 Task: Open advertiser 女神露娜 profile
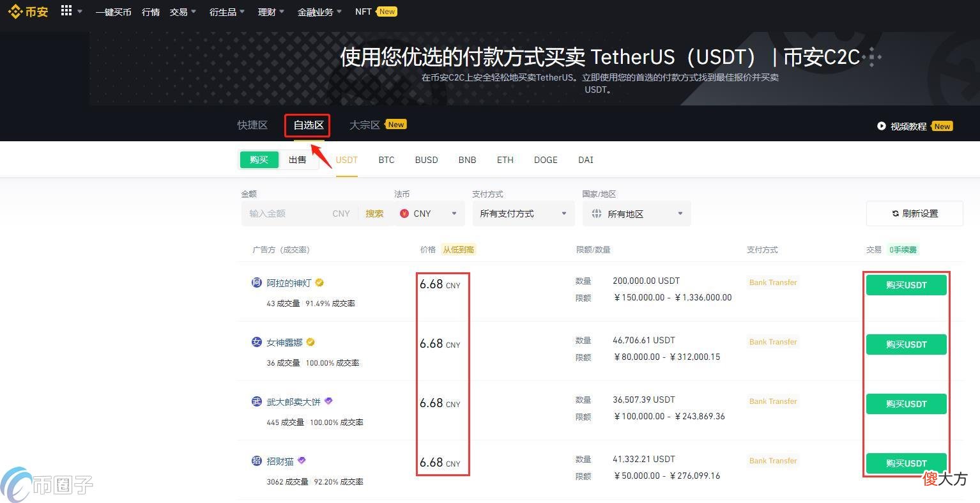(284, 342)
